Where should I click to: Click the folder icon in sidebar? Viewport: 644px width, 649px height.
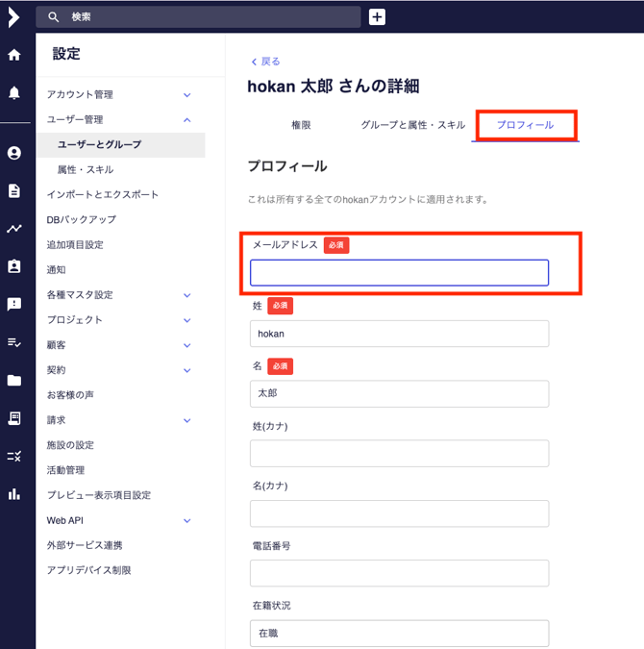(x=14, y=380)
